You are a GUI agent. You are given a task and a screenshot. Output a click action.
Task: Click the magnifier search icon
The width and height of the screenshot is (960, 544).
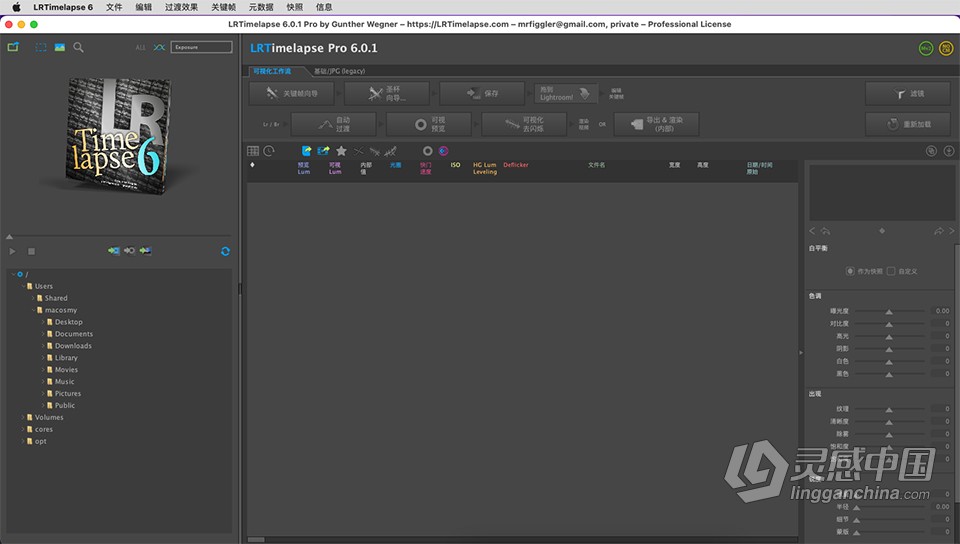[x=78, y=47]
